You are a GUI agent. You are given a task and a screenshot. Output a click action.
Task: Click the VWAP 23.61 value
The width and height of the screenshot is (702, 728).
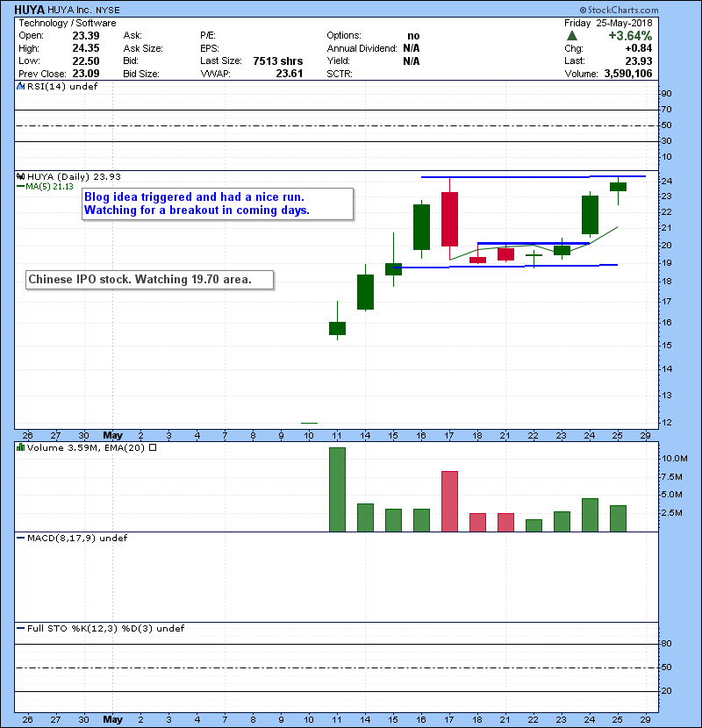[x=290, y=74]
